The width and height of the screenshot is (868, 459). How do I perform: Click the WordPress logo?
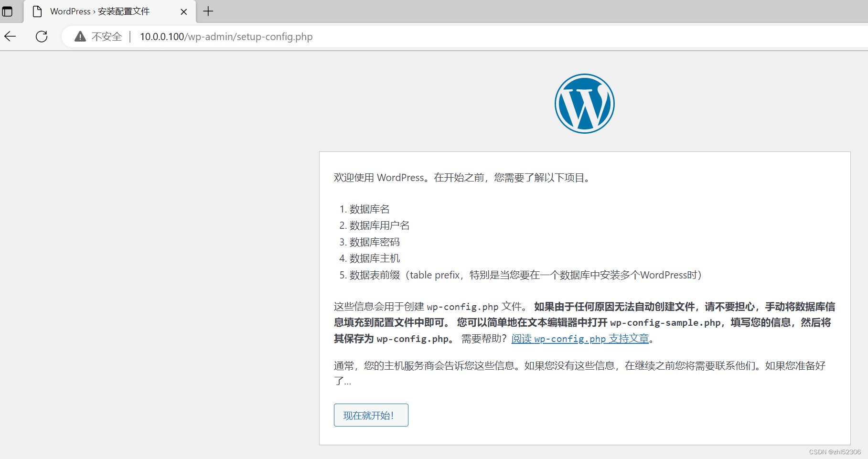[584, 104]
